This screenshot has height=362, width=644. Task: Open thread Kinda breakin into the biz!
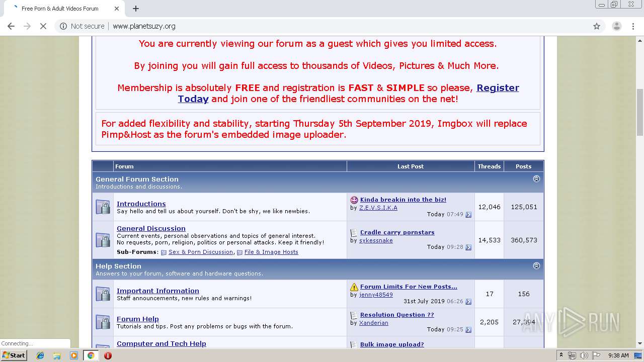click(x=403, y=200)
